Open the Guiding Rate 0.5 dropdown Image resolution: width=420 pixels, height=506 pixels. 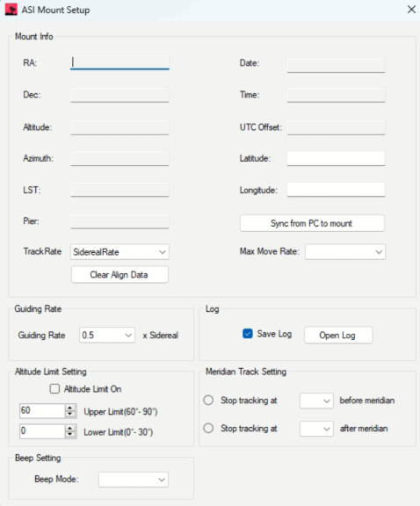(107, 336)
